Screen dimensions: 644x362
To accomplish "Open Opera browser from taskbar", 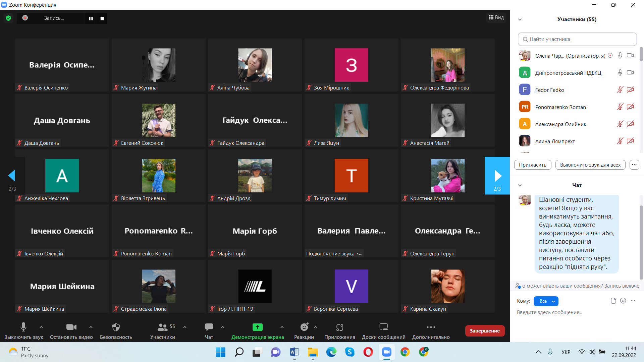I will 368,352.
